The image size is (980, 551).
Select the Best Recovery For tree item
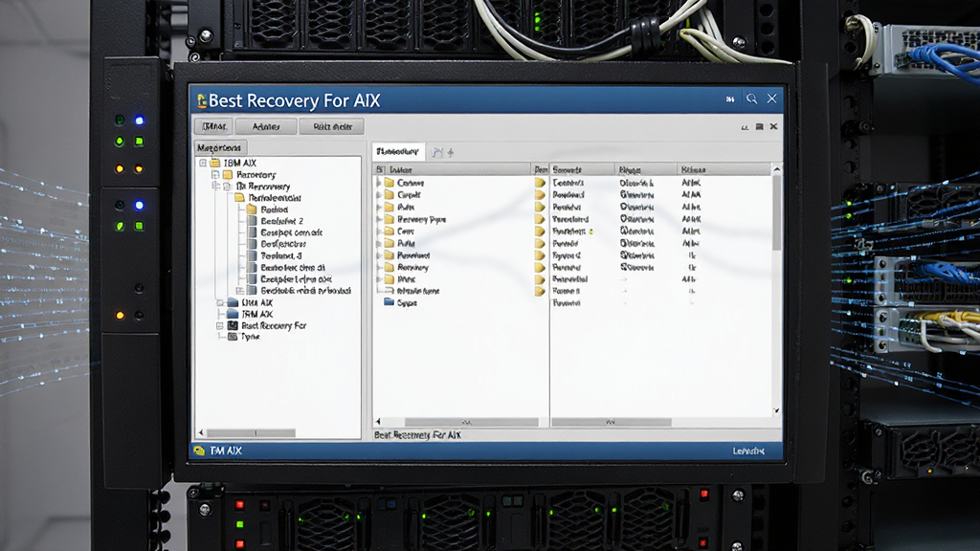274,325
